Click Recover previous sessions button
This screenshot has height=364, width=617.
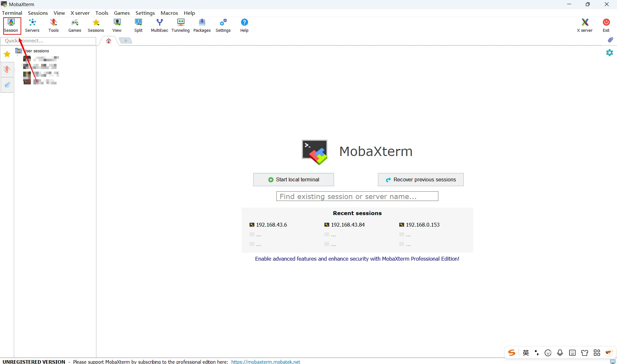421,180
